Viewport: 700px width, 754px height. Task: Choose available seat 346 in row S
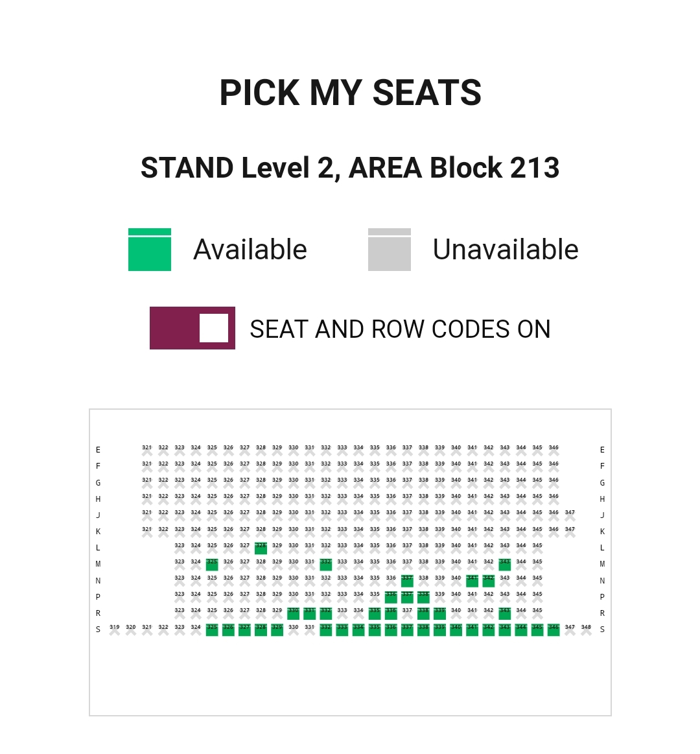pos(554,630)
